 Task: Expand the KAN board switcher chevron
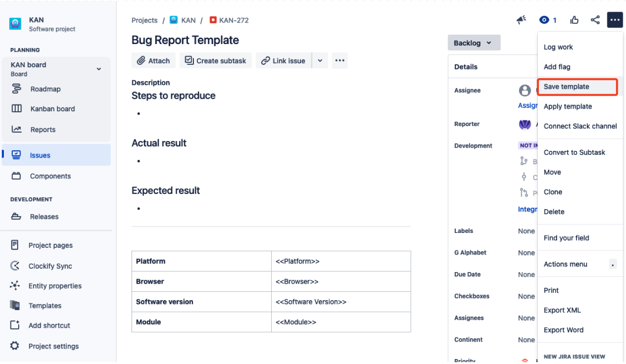pyautogui.click(x=99, y=69)
